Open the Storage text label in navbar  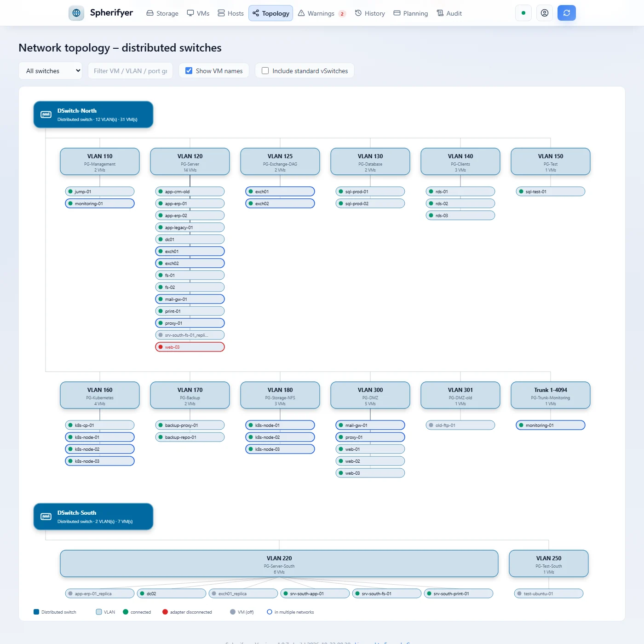(x=167, y=13)
